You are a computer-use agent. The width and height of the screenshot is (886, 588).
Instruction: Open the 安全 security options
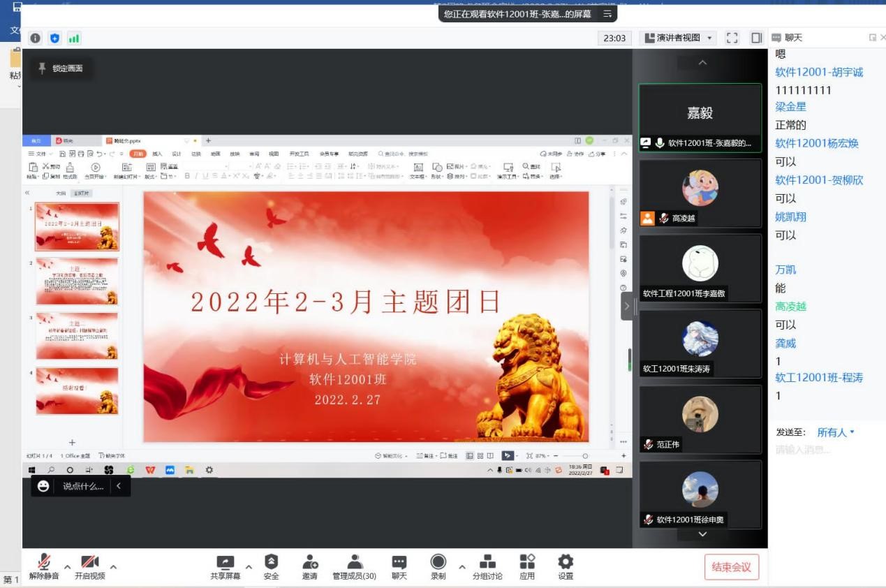point(271,566)
